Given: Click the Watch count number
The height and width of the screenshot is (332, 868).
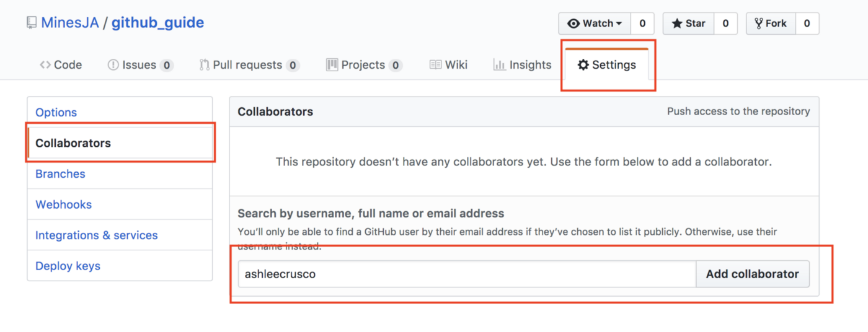Looking at the screenshot, I should (642, 24).
